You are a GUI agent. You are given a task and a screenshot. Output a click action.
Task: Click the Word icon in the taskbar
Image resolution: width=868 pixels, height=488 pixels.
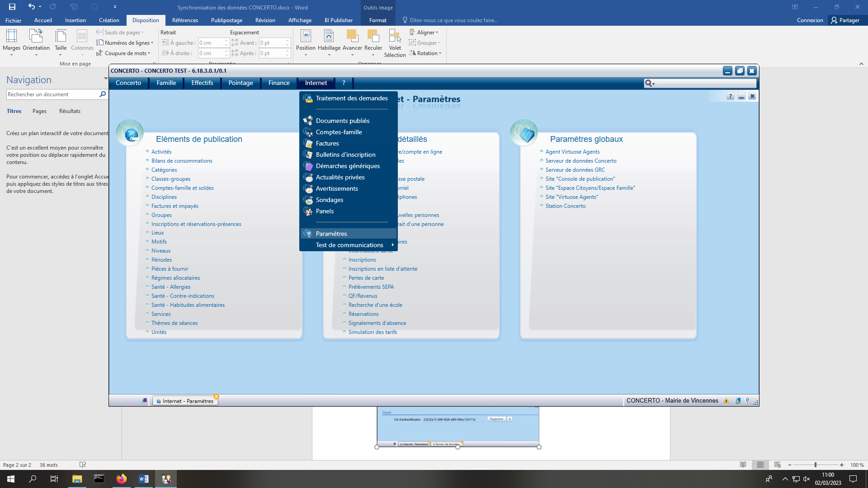(x=144, y=479)
